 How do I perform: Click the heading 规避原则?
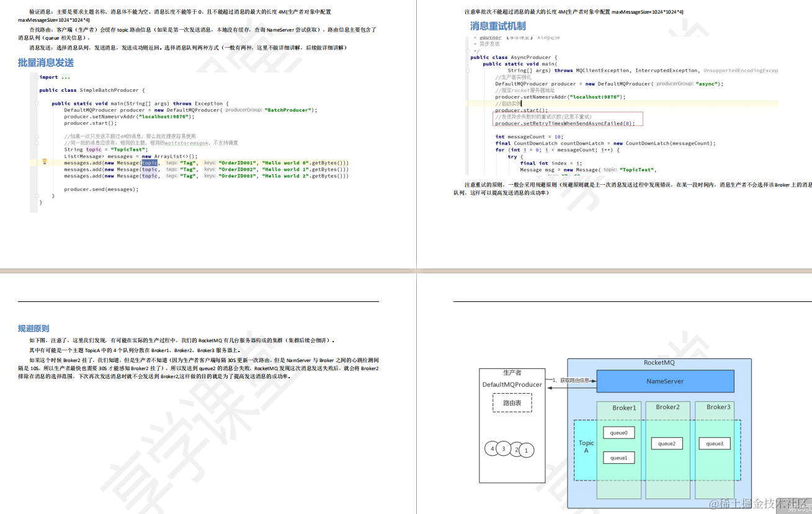pos(33,329)
